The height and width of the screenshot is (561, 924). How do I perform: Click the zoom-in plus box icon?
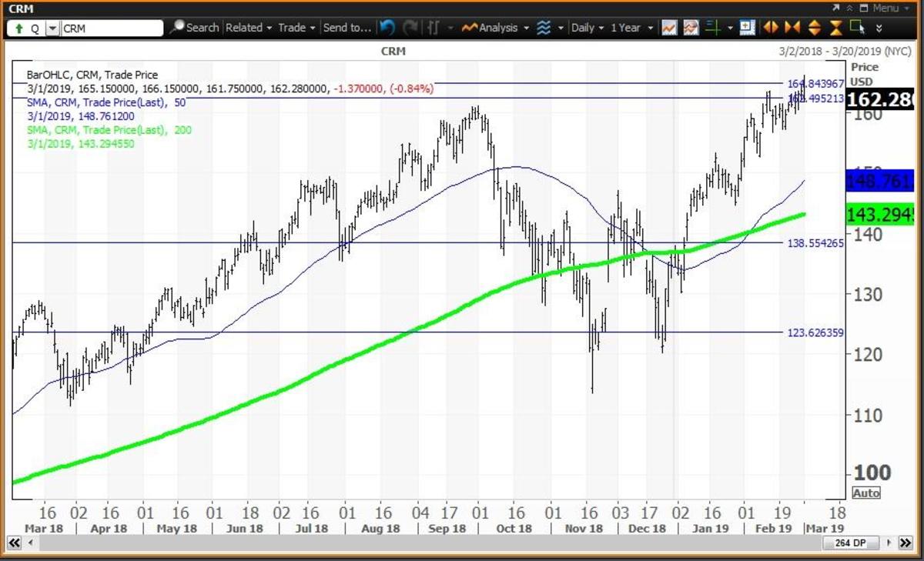point(747,28)
